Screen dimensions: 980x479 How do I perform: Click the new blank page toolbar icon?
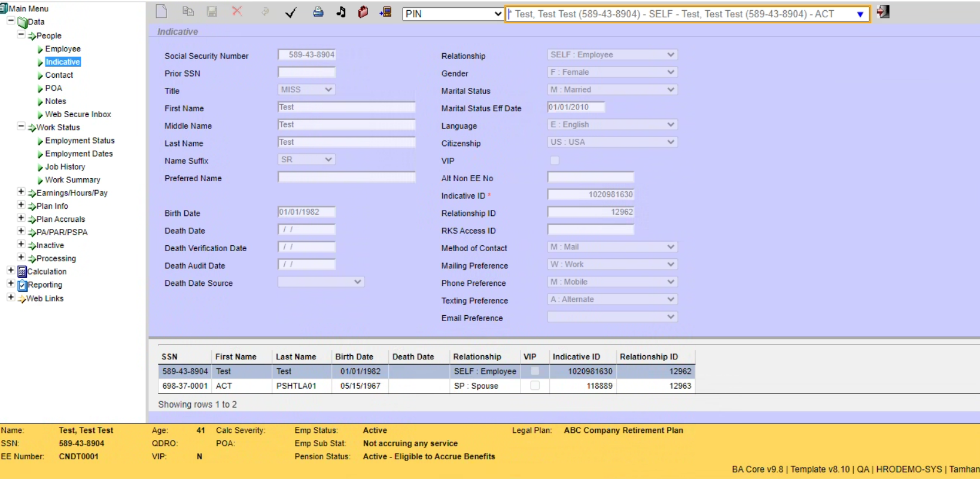161,11
